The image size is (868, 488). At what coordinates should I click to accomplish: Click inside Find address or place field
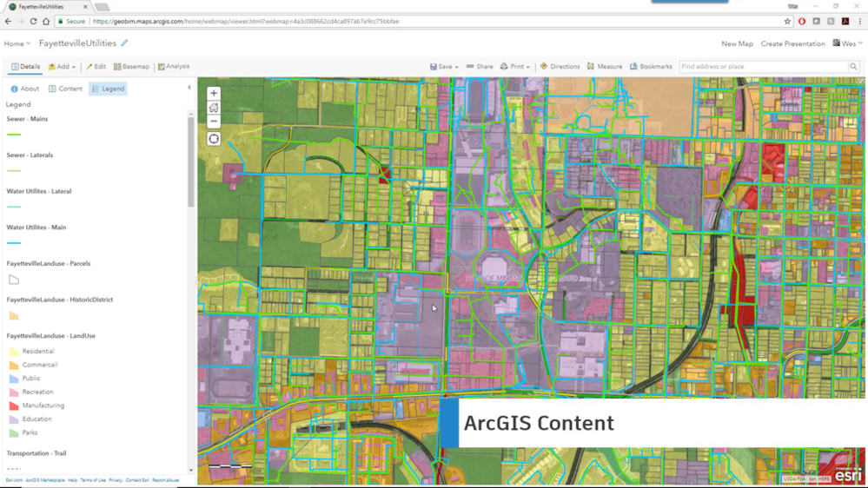coord(764,66)
